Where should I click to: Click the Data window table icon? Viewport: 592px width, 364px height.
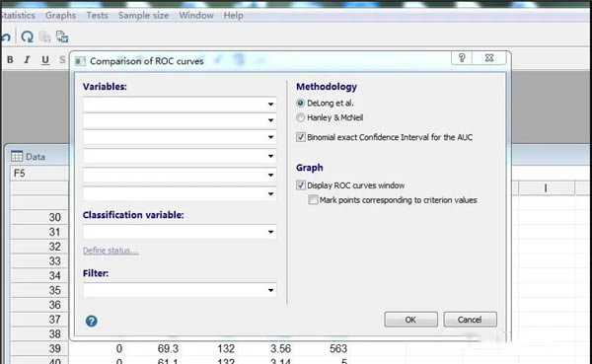click(x=17, y=156)
